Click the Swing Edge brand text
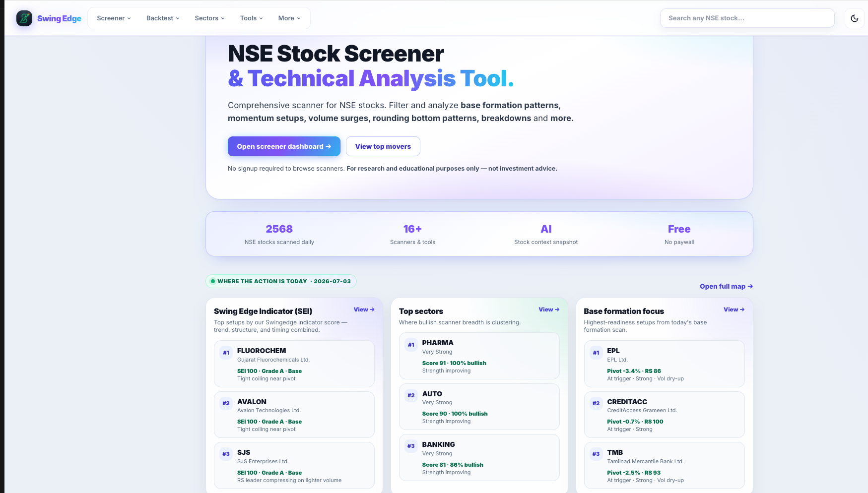 click(x=59, y=18)
